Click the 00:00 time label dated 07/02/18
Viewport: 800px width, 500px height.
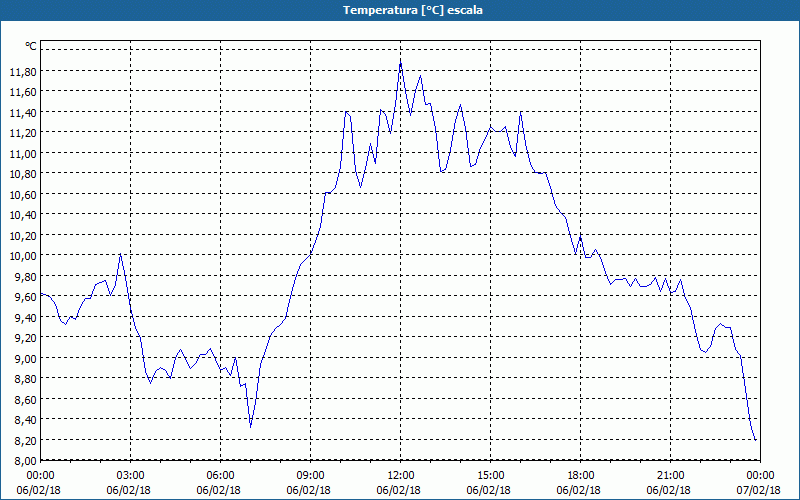tap(760, 476)
